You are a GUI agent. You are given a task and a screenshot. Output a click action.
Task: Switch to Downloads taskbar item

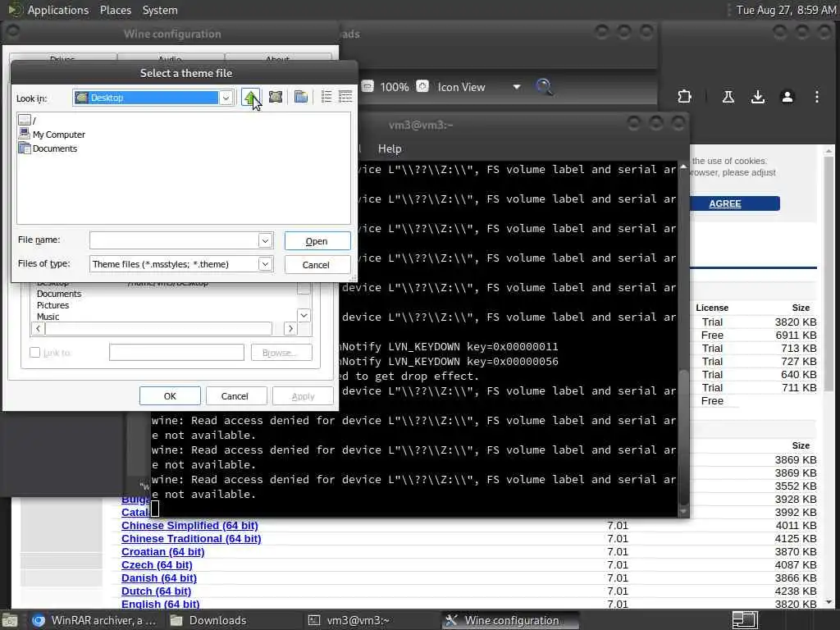pyautogui.click(x=209, y=620)
